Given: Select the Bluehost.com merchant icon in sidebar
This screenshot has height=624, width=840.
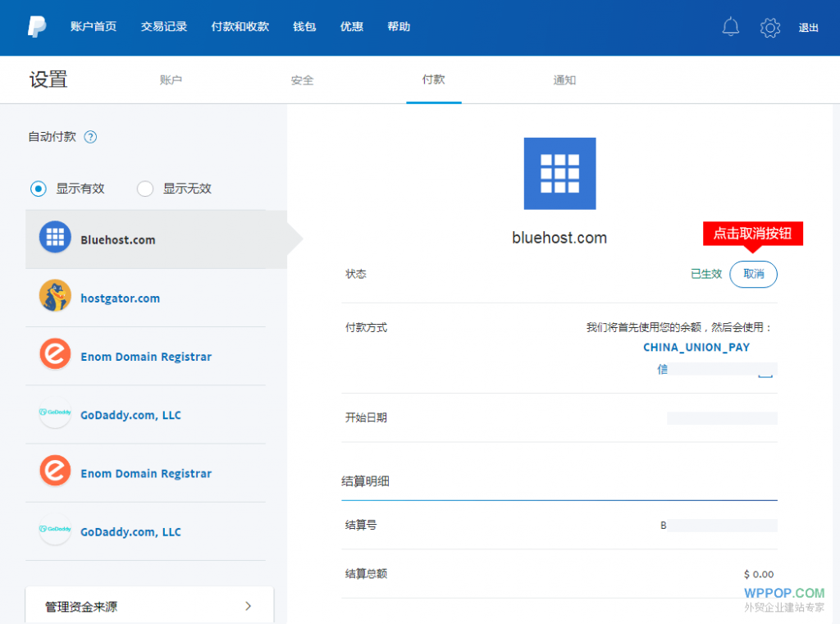Looking at the screenshot, I should [54, 237].
